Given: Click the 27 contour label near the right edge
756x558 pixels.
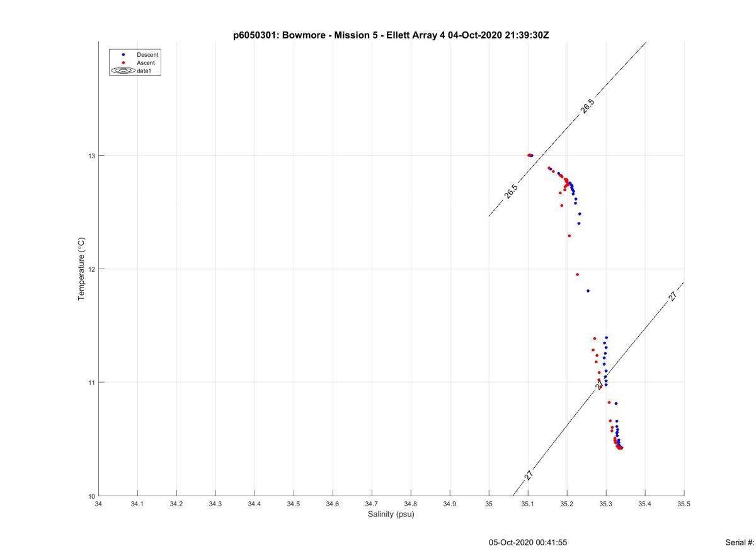Looking at the screenshot, I should (673, 296).
